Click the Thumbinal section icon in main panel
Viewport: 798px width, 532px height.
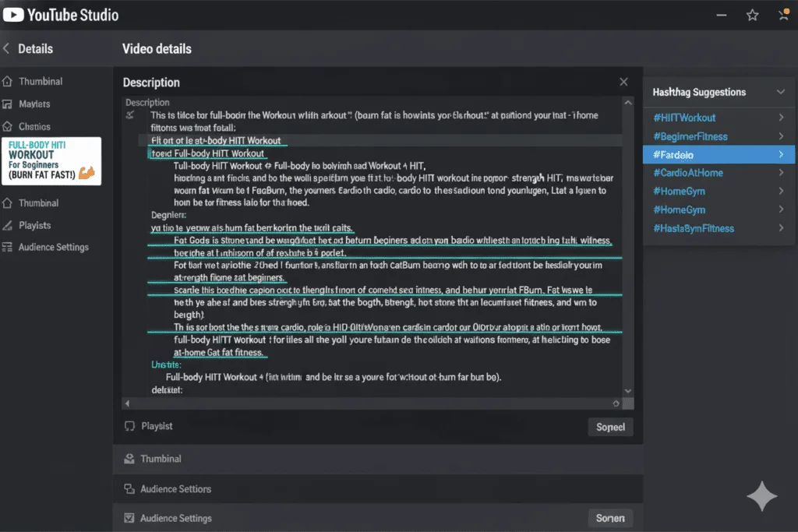click(129, 459)
